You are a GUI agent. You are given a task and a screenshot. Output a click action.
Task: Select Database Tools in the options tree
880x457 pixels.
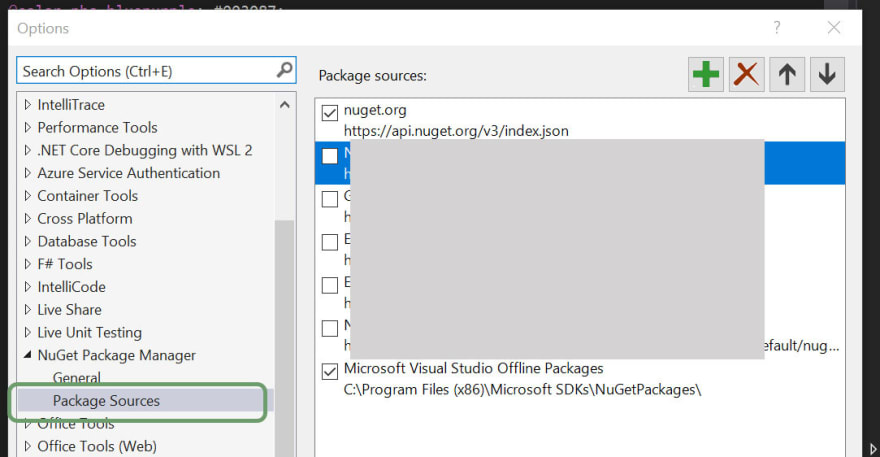click(87, 241)
